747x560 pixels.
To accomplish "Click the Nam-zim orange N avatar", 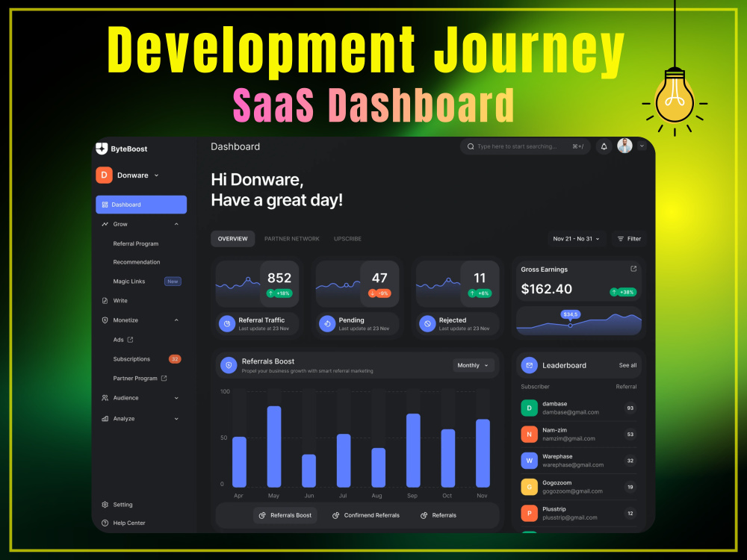I will tap(530, 435).
